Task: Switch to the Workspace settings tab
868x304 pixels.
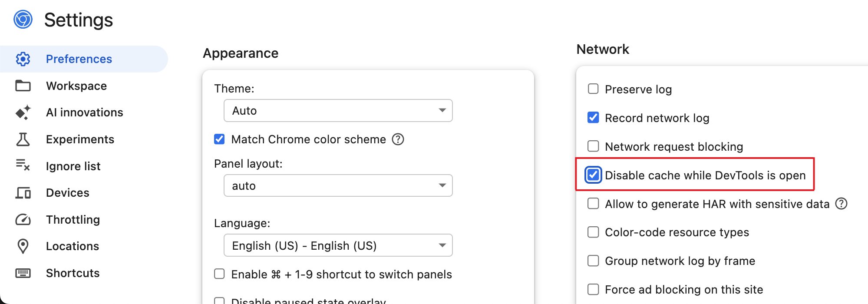Action: tap(76, 86)
